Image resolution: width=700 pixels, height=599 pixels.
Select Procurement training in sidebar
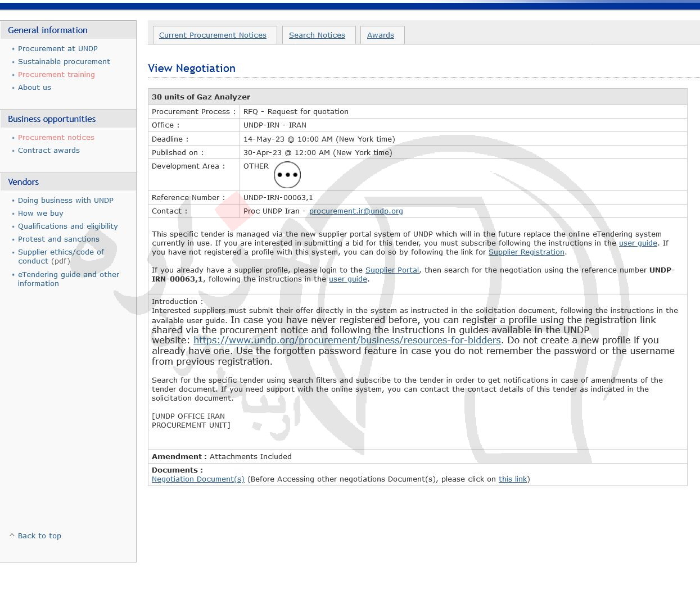(56, 75)
